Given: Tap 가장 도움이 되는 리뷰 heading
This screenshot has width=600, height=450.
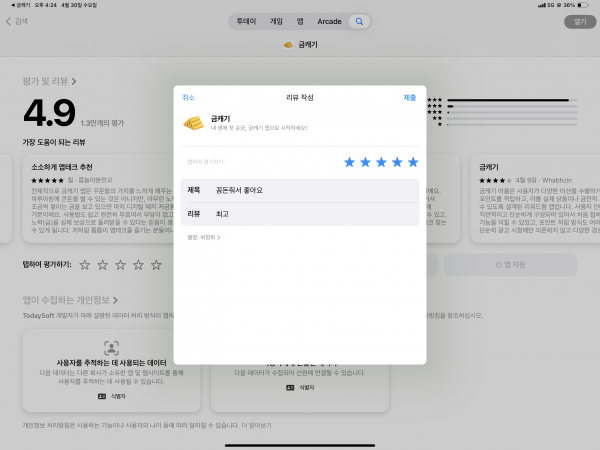Looking at the screenshot, I should coord(54,142).
